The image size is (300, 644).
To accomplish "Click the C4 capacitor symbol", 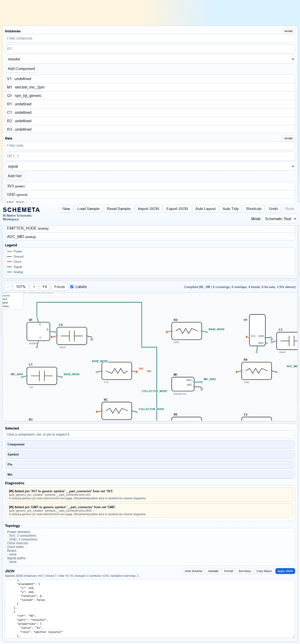I will (72, 336).
